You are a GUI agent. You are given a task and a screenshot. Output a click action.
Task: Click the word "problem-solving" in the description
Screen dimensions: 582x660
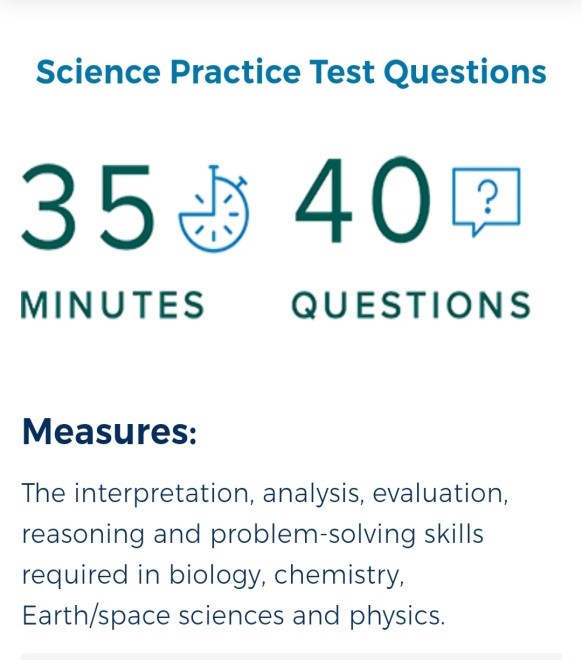coord(313,535)
